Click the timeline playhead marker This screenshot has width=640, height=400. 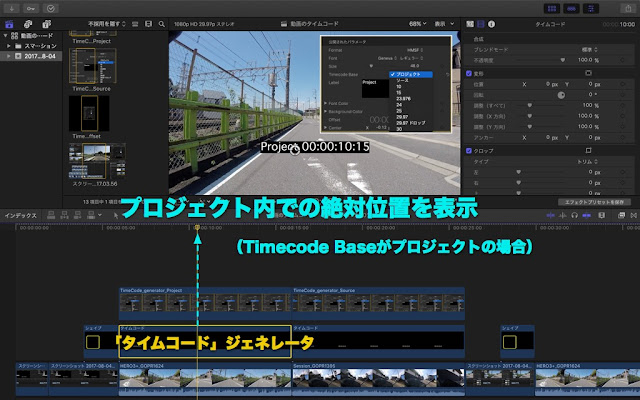click(197, 227)
